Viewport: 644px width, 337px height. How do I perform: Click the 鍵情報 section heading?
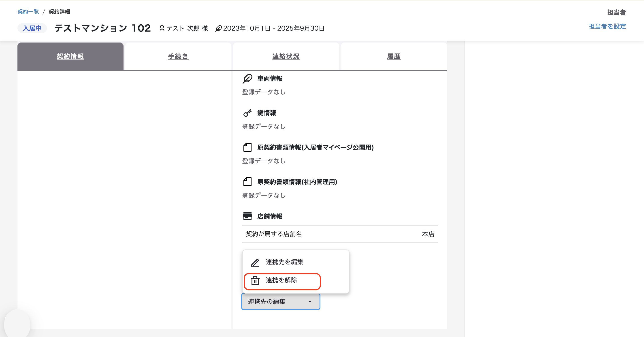pyautogui.click(x=267, y=113)
